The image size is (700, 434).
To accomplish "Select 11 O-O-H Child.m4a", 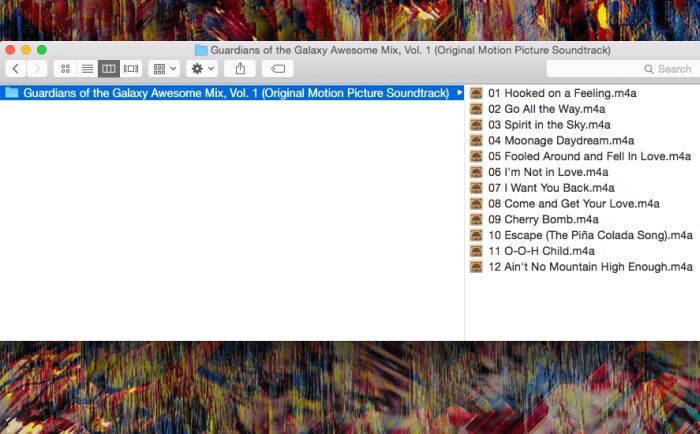I will coord(541,251).
